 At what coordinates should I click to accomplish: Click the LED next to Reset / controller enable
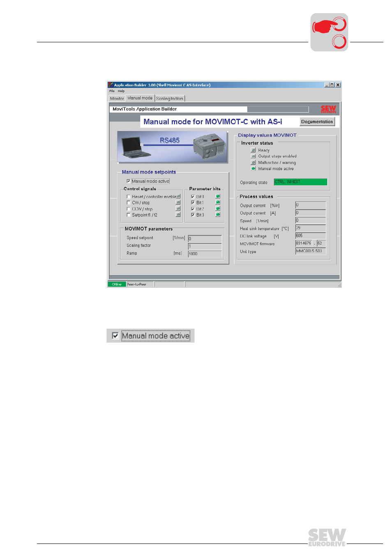click(178, 196)
